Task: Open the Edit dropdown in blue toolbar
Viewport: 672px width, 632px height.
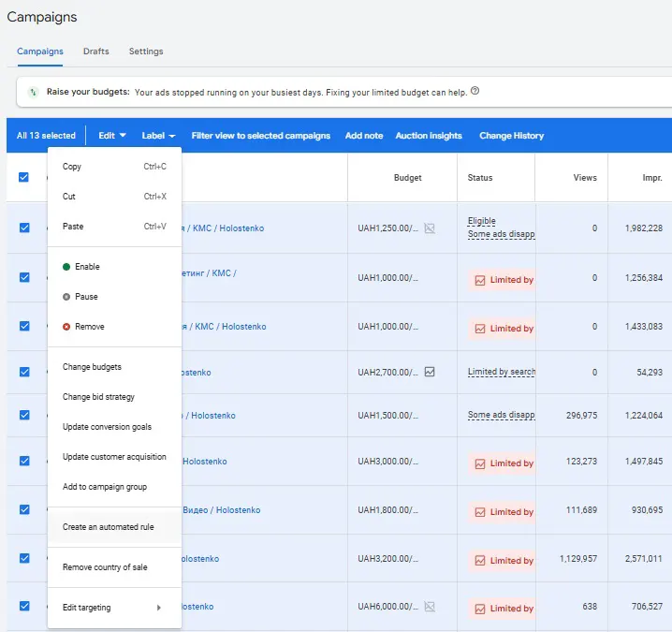Action: pyautogui.click(x=112, y=136)
